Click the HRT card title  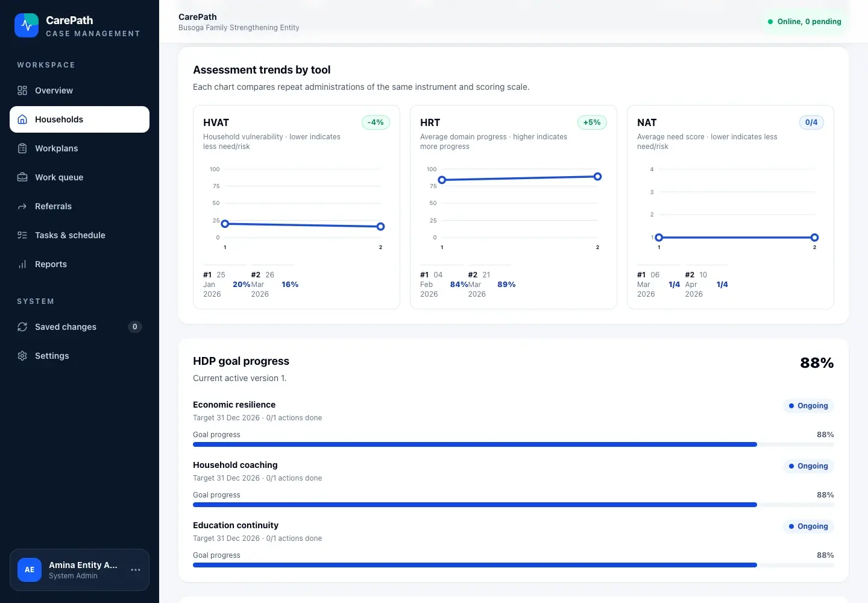[430, 122]
